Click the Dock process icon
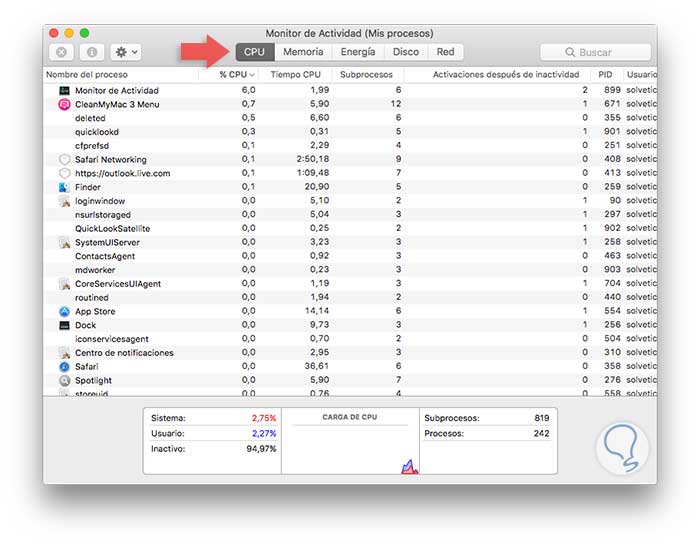The width and height of the screenshot is (700, 546). [65, 325]
